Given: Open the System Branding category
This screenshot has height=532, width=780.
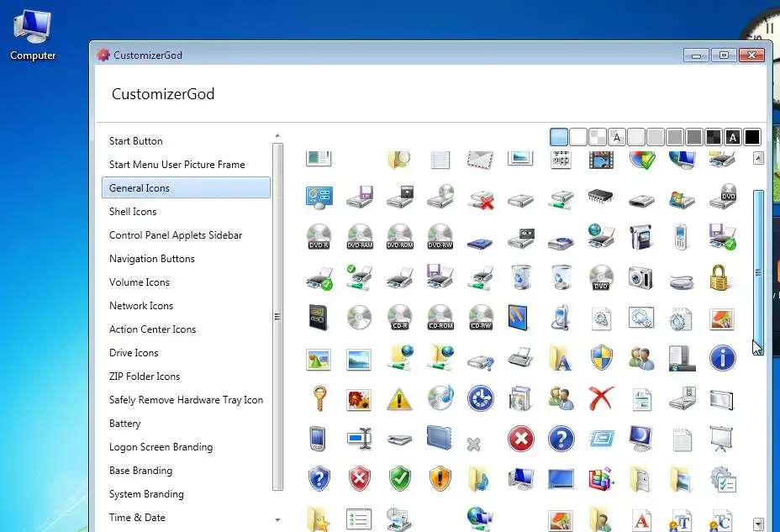Looking at the screenshot, I should click(147, 494).
